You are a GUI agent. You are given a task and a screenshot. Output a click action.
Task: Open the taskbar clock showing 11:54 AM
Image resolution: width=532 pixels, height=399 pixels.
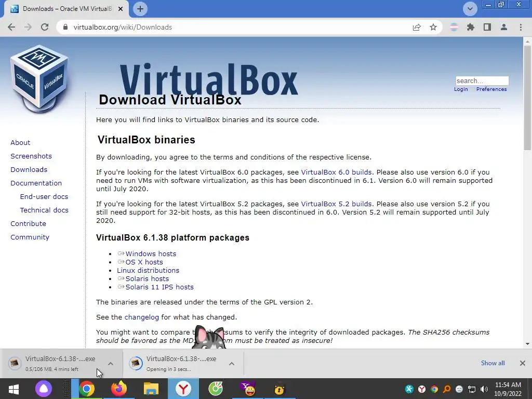click(508, 389)
